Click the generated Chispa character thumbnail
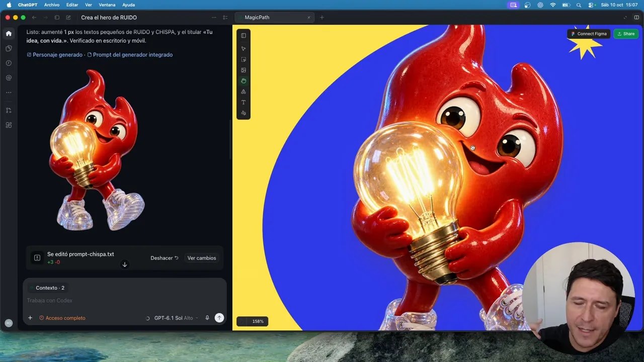644x362 pixels. point(97,150)
